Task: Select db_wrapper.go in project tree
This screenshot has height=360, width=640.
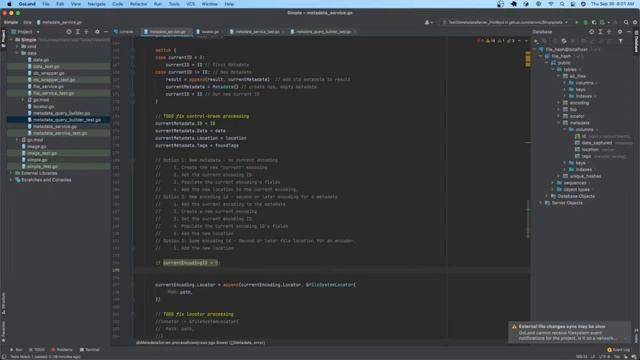Action: 49,73
